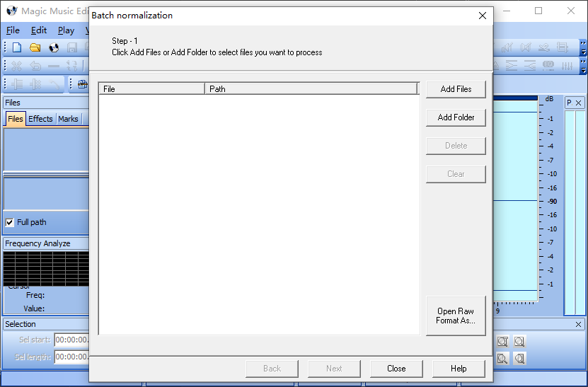Toggle the Full path checkbox

(10, 222)
